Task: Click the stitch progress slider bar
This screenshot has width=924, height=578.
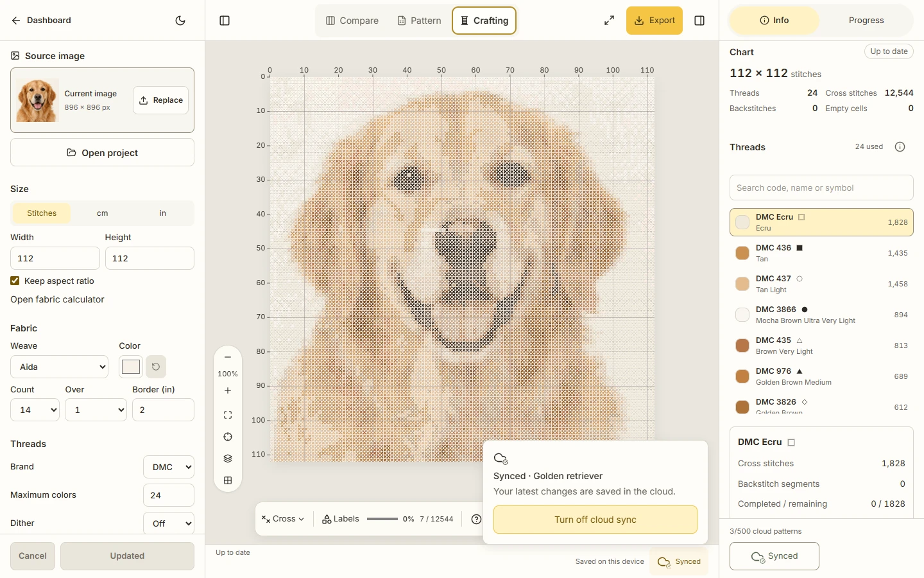Action: point(382,519)
